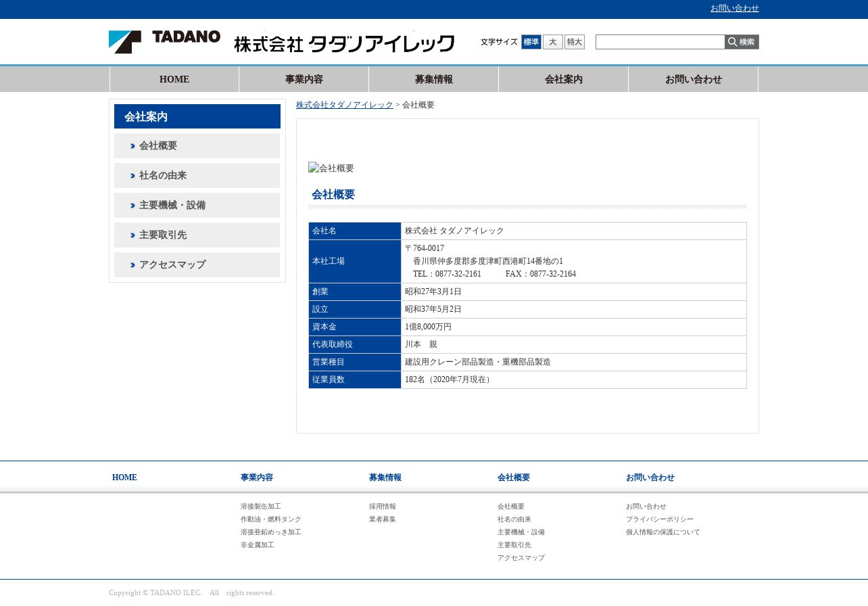
Task: Open footer link 主要取引先
Action: pos(514,544)
